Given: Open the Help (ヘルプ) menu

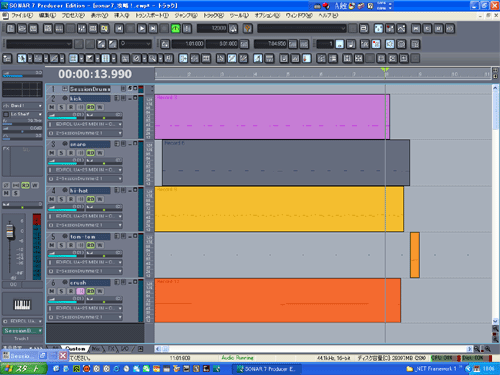Looking at the screenshot, I should 328,15.
